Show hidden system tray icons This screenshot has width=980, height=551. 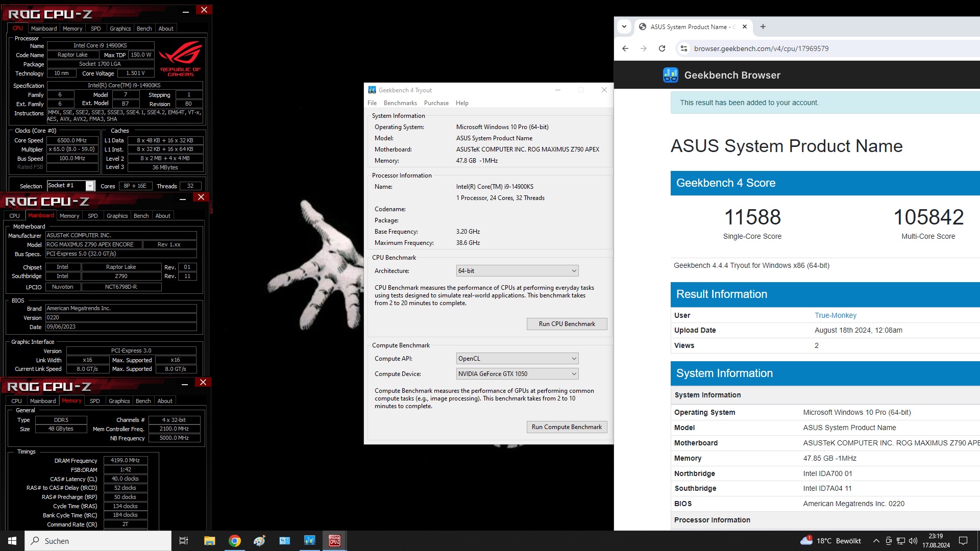[x=876, y=541]
